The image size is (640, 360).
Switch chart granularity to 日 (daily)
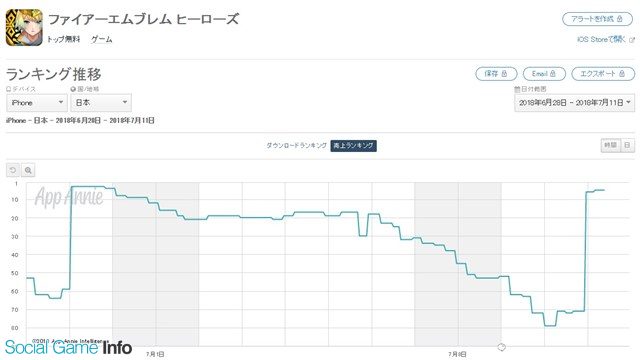pyautogui.click(x=627, y=145)
